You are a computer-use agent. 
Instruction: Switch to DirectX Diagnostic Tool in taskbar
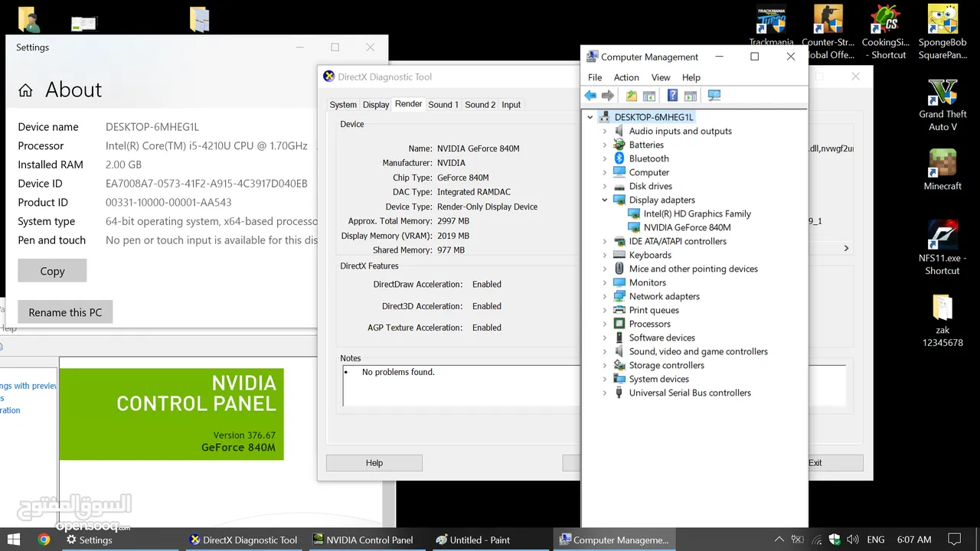click(243, 540)
